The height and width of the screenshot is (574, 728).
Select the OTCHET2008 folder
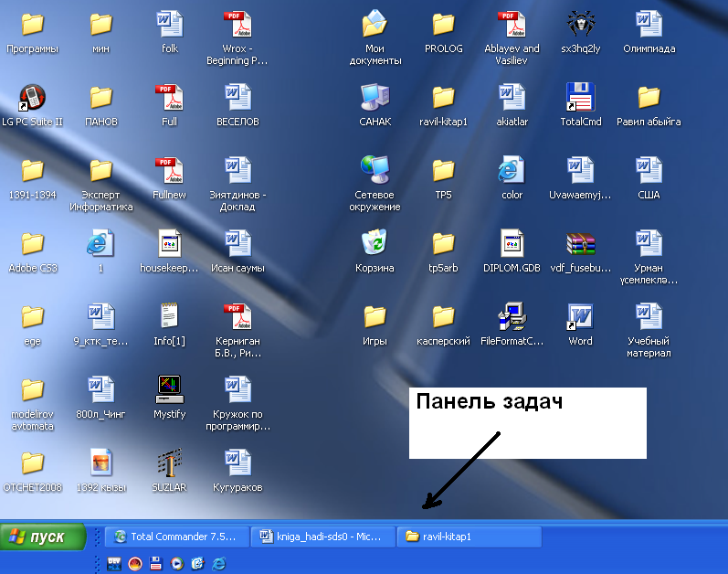click(33, 463)
